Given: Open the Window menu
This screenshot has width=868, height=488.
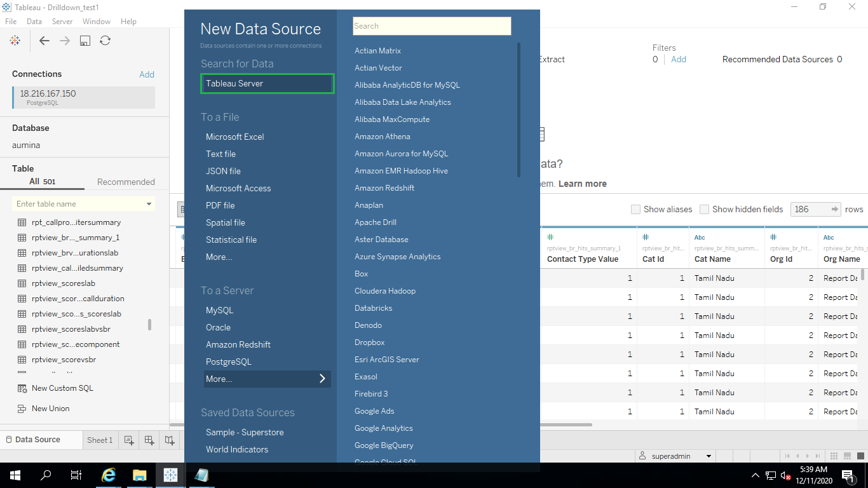Looking at the screenshot, I should point(97,22).
